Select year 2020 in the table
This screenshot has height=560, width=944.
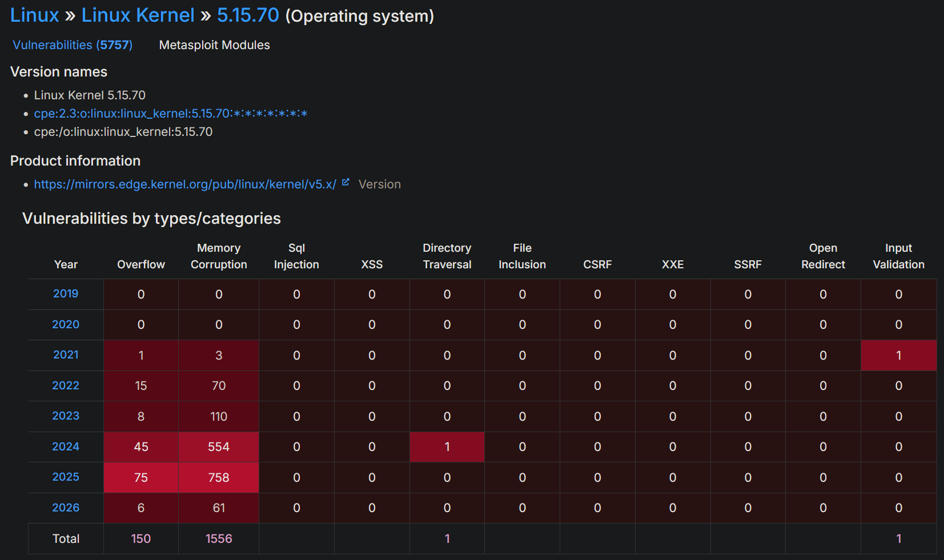pos(66,324)
